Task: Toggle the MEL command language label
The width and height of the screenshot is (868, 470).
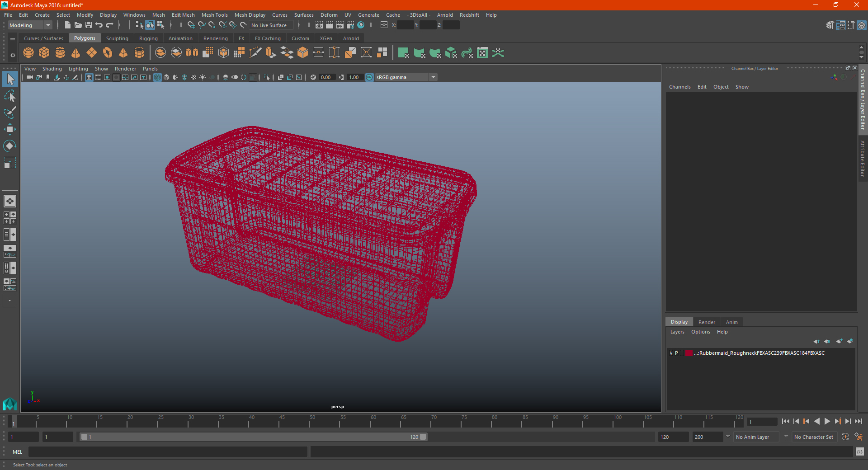Action: pos(18,452)
